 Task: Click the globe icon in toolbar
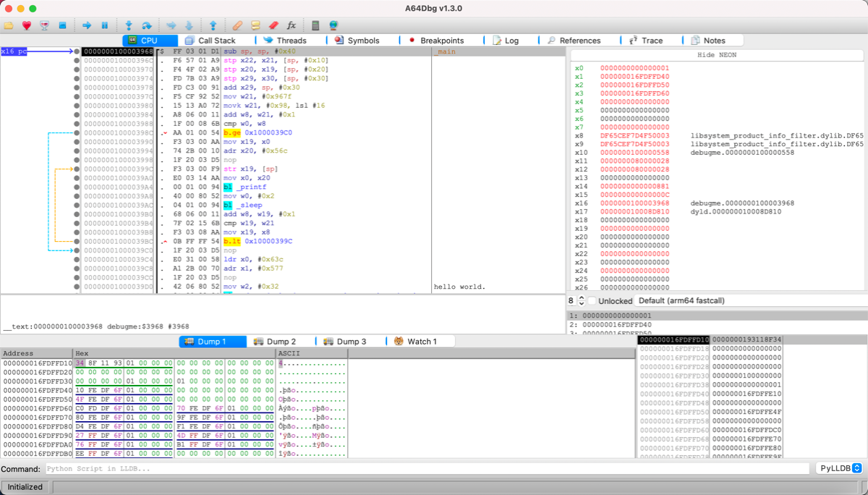click(x=333, y=25)
